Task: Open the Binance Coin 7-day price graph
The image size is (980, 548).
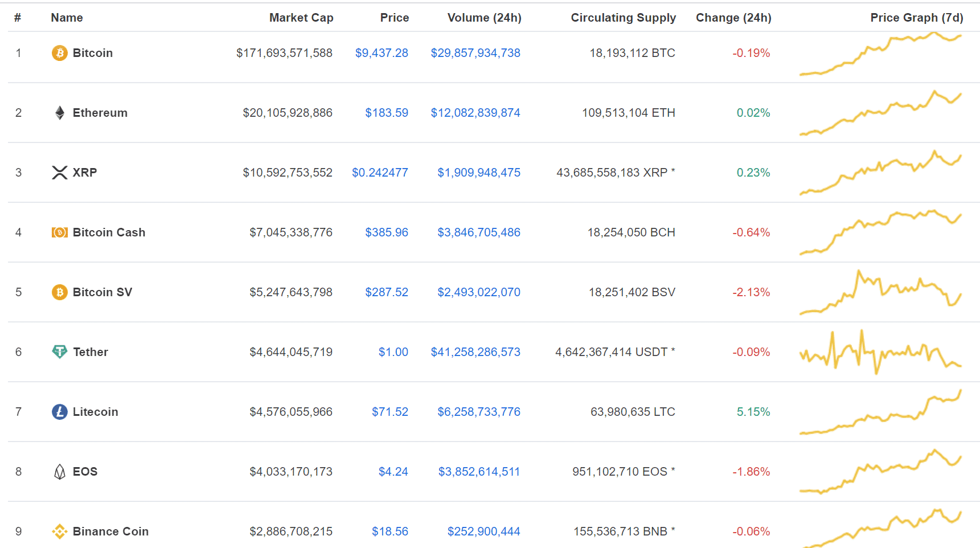Action: click(x=880, y=529)
